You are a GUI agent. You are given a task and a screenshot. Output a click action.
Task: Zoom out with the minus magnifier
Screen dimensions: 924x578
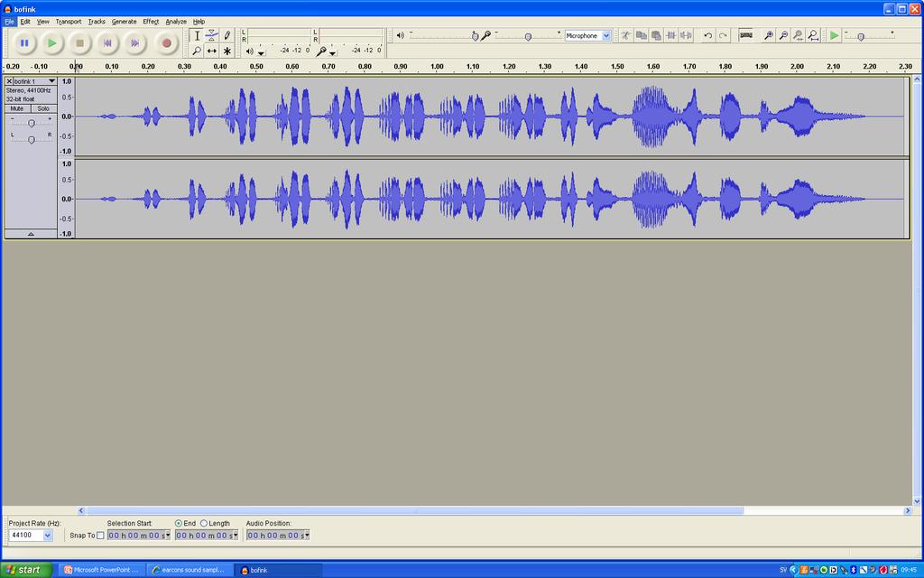[783, 35]
